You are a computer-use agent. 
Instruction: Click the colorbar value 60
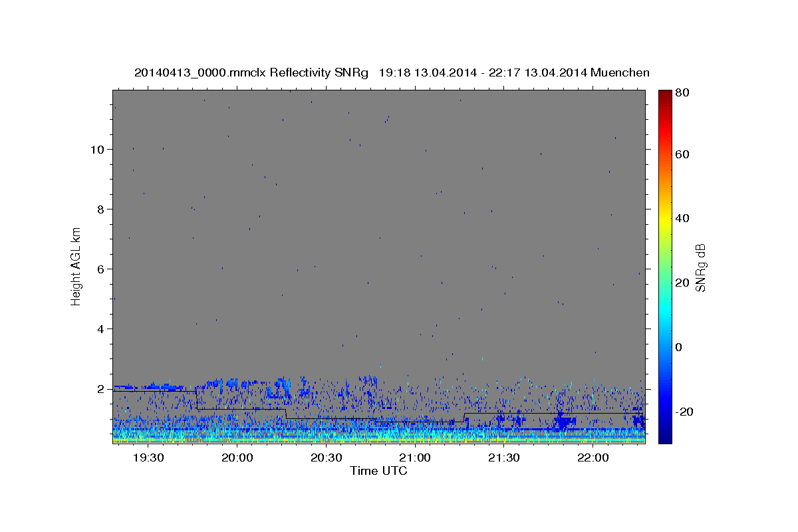point(682,154)
